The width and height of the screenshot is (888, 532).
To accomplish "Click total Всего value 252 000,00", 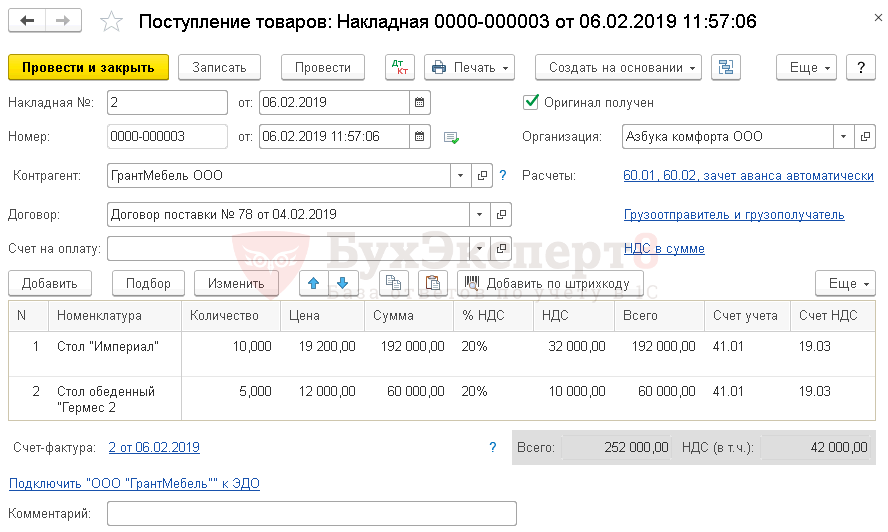I will (616, 448).
